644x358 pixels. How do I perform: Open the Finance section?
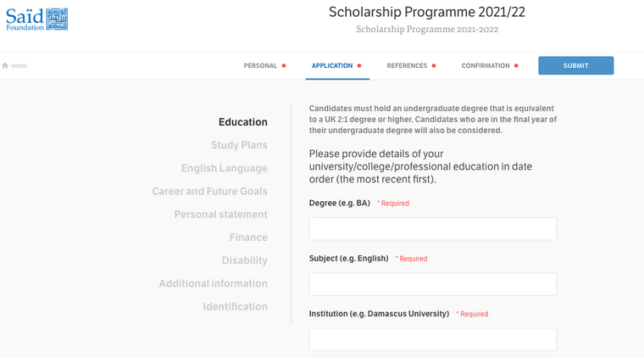pyautogui.click(x=248, y=238)
